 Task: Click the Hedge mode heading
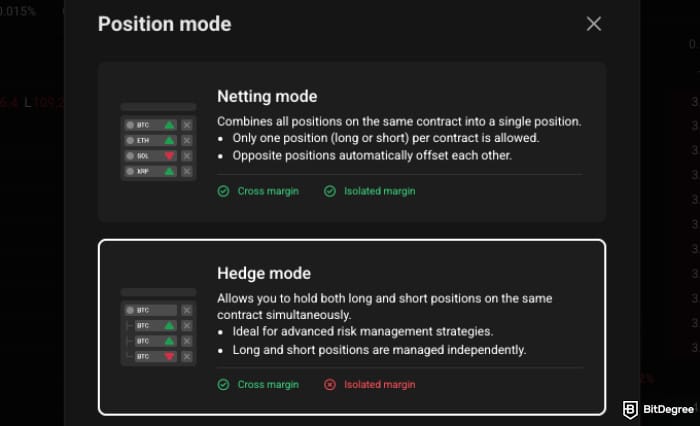264,273
